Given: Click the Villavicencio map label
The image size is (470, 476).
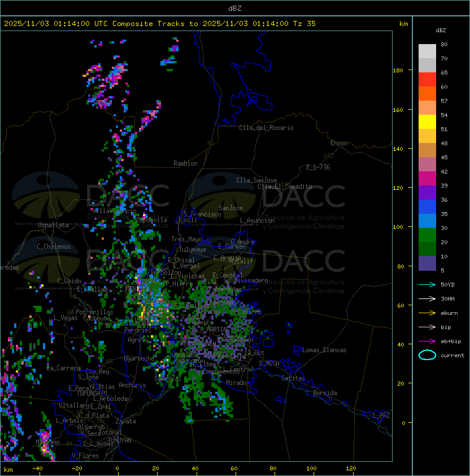Looking at the screenshot, I should (x=114, y=211).
